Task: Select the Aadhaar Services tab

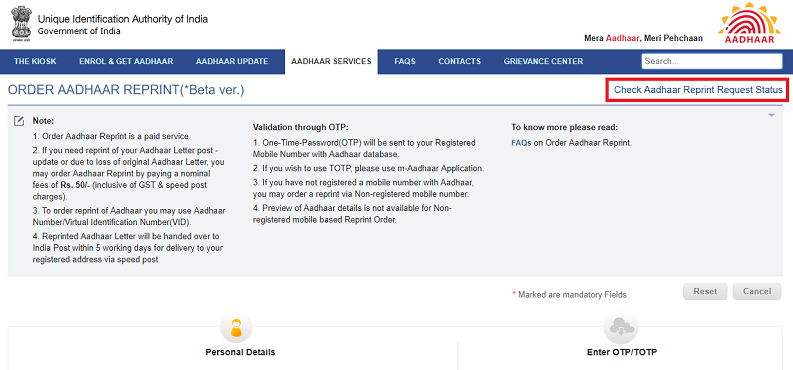Action: tap(331, 62)
